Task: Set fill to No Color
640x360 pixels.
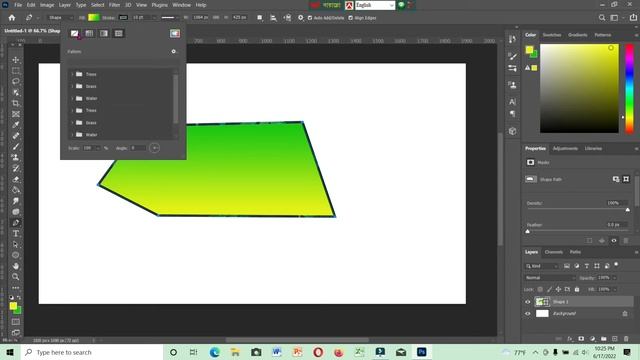Action: coord(74,33)
